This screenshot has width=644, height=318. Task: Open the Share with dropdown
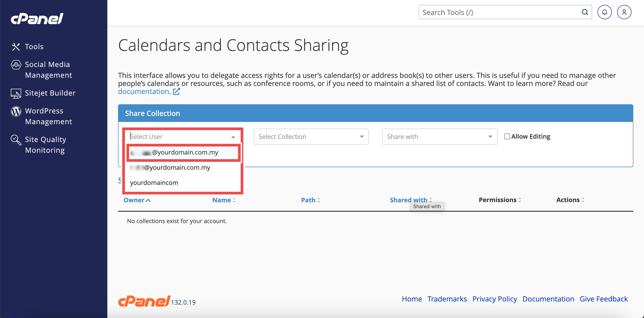[x=439, y=137]
